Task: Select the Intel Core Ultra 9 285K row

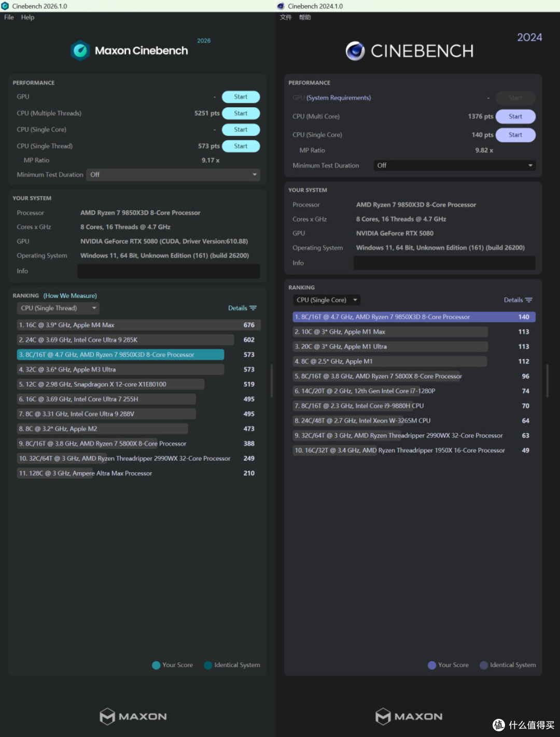Action: 138,340
